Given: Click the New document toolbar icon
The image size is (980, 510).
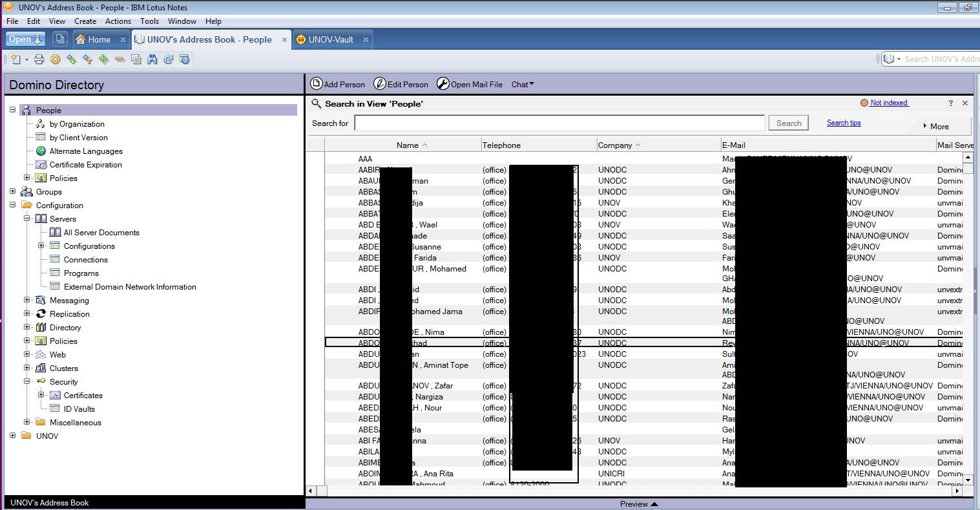Looking at the screenshot, I should [16, 59].
